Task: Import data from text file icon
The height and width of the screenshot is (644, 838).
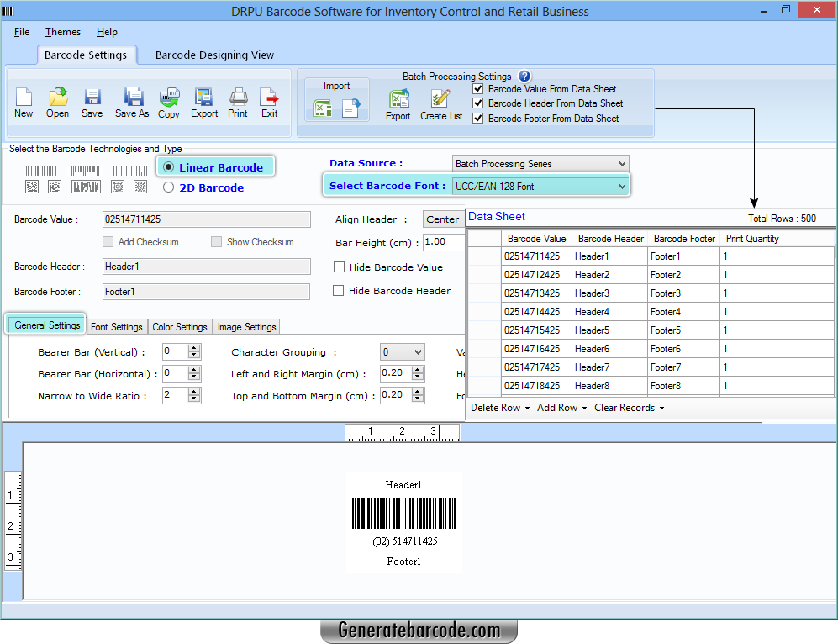Action: [351, 108]
